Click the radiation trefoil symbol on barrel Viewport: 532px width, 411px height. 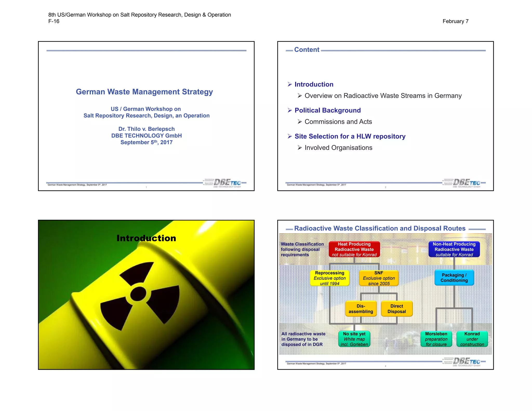pyautogui.click(x=140, y=296)
